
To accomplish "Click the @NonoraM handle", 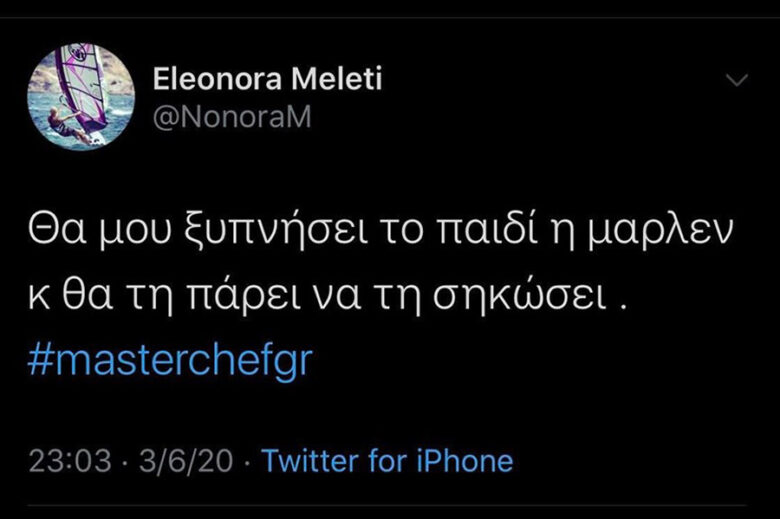I will pyautogui.click(x=232, y=117).
